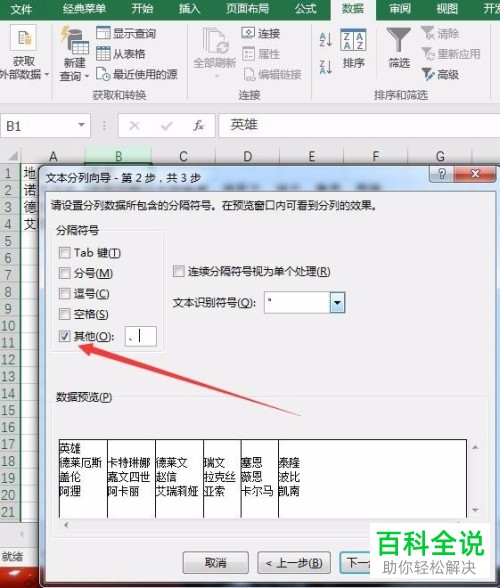Switch to the 审阅 tab
The height and width of the screenshot is (588, 500).
399,9
